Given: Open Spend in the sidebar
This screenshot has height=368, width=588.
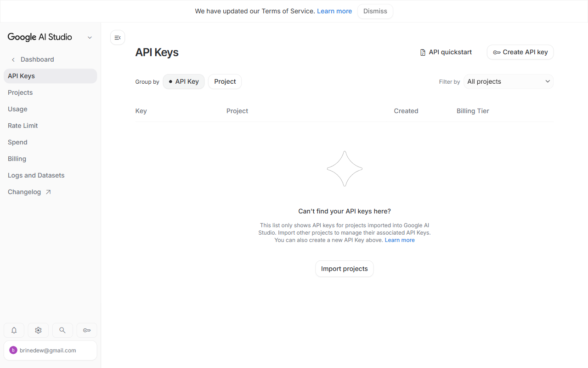Looking at the screenshot, I should [51, 142].
